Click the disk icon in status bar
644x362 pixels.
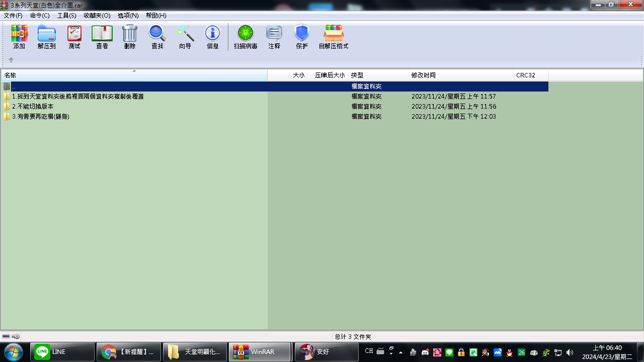click(6, 336)
